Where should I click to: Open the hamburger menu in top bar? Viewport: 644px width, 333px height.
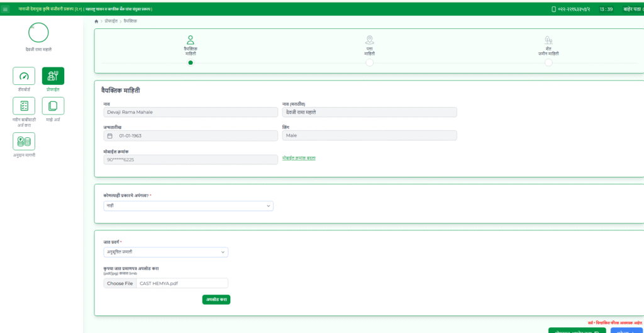click(x=6, y=9)
